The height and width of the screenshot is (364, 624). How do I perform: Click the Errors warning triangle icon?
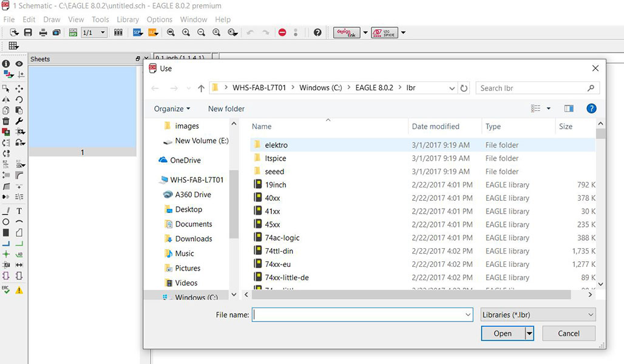coord(19,291)
